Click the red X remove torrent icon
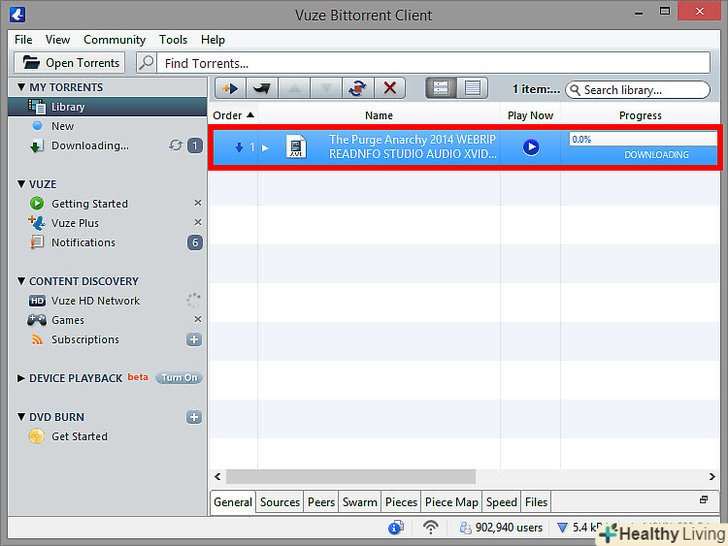The image size is (728, 546). click(x=390, y=88)
